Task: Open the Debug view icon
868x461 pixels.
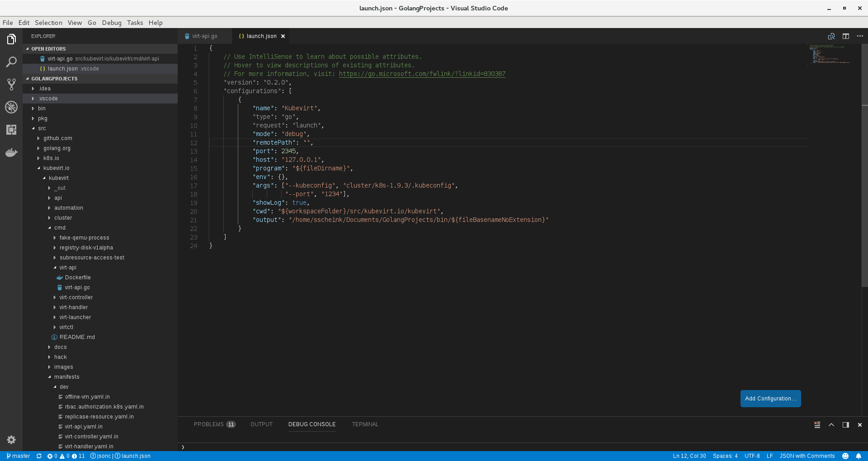Action: click(11, 107)
